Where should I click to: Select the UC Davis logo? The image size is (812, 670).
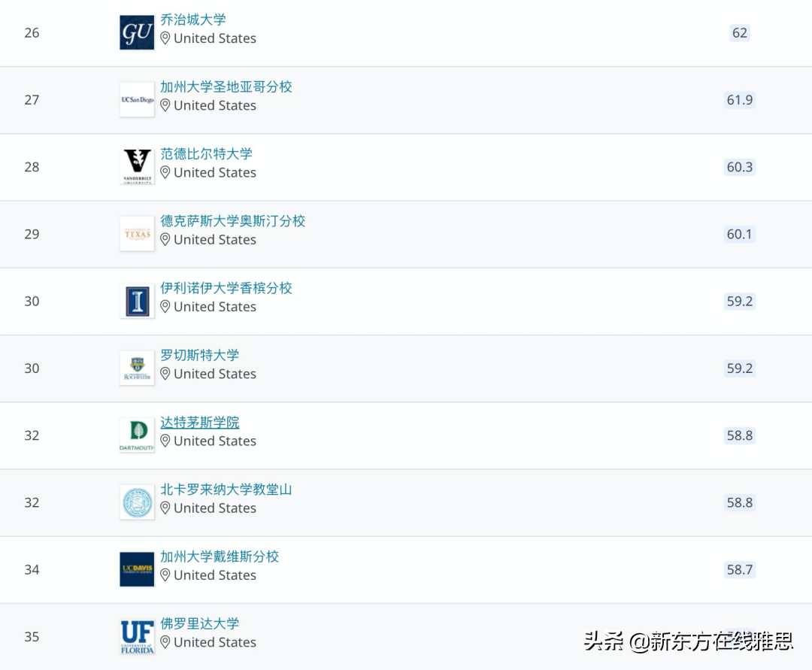(136, 569)
